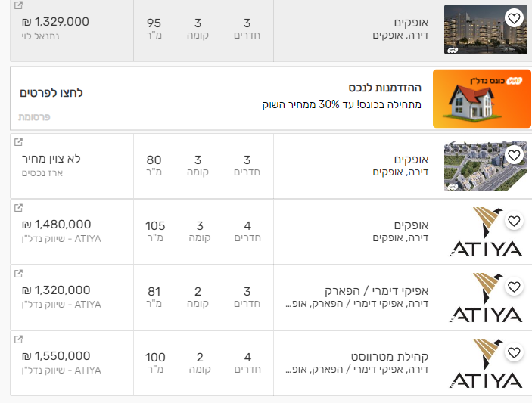
Task: Click the 1,550,000 ₪ price
Action: [x=56, y=356]
